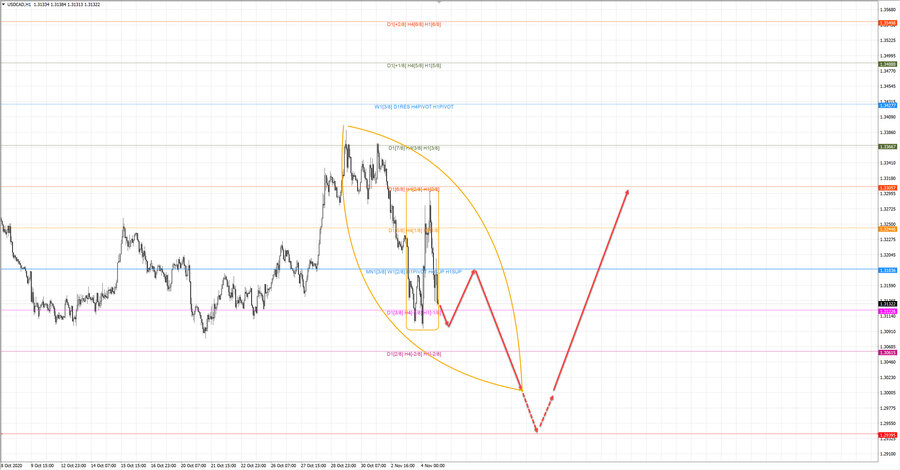The image size is (900, 470).
Task: Click the 1.31590 price scale value
Action: point(887,285)
